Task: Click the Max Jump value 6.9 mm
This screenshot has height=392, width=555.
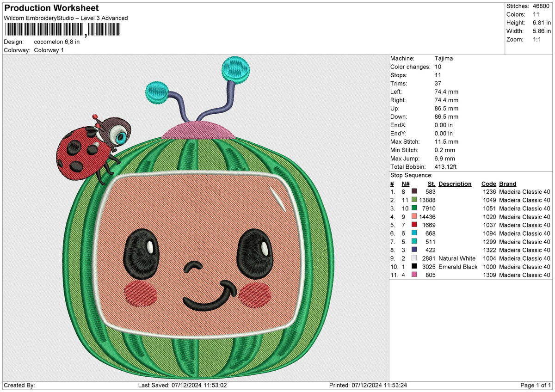Action: (445, 158)
